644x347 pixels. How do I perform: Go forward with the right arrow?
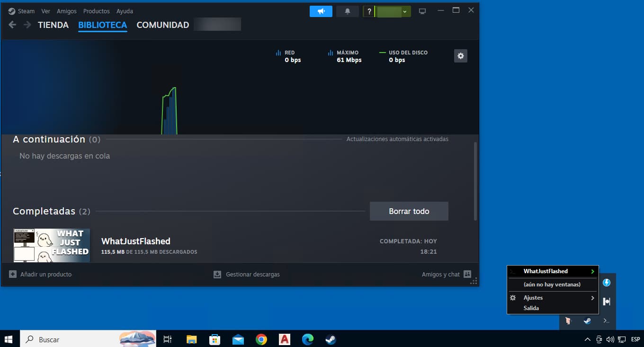[x=27, y=25]
